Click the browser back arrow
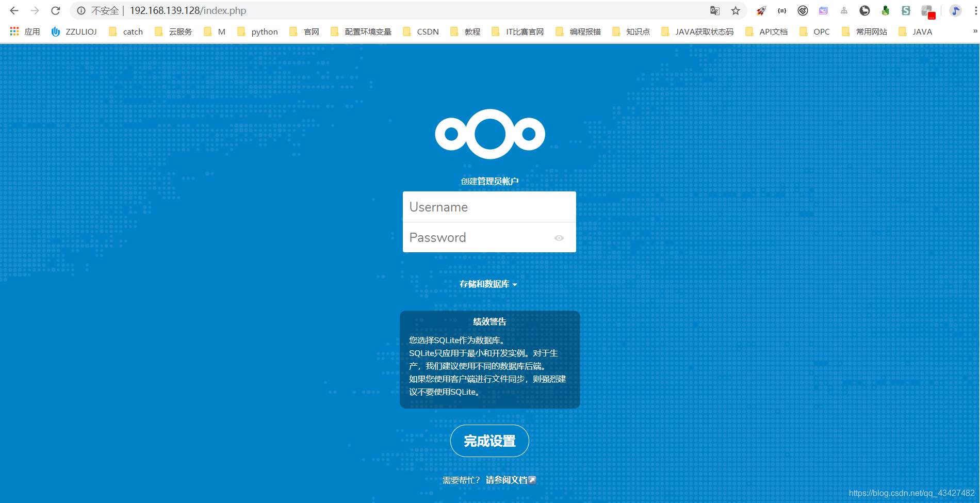Viewport: 980px width, 503px height. 14,10
